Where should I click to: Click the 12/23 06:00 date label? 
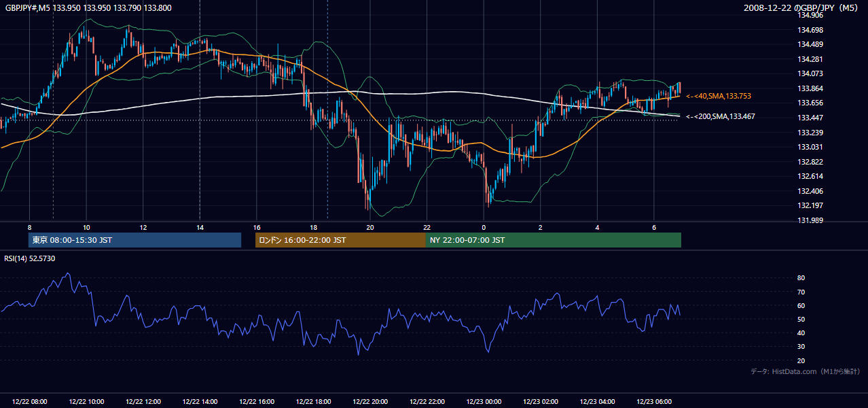tap(654, 401)
